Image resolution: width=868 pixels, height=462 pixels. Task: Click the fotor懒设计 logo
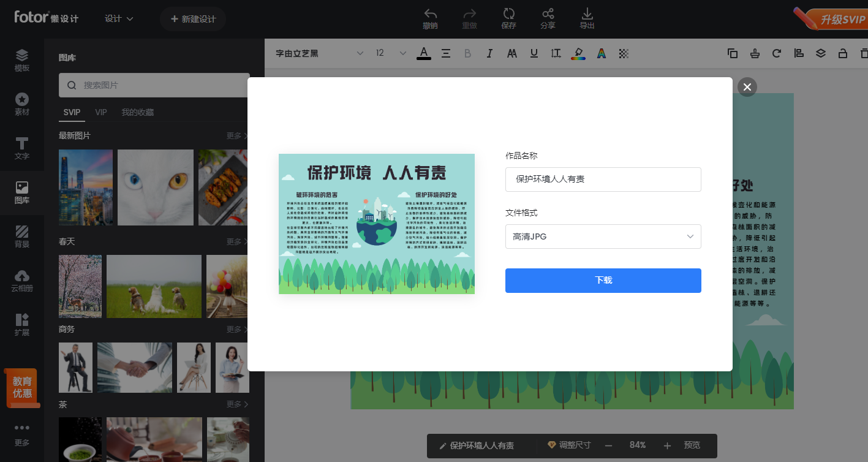[x=47, y=18]
